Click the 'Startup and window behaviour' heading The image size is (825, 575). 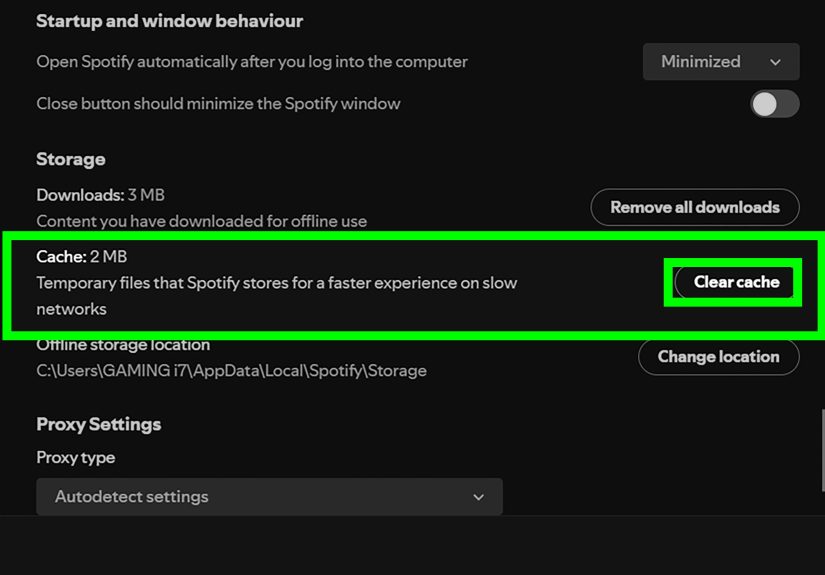coord(169,21)
